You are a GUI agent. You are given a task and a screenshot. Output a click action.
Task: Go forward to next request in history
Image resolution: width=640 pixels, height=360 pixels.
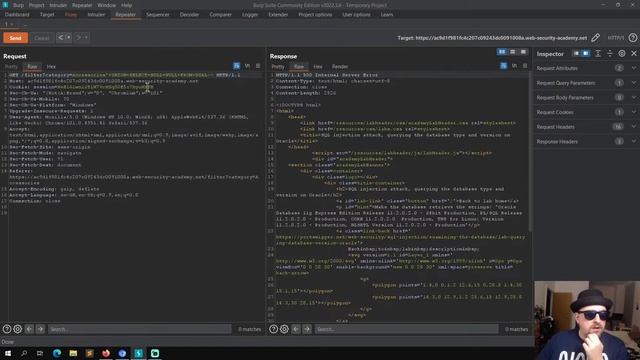pyautogui.click(x=78, y=38)
